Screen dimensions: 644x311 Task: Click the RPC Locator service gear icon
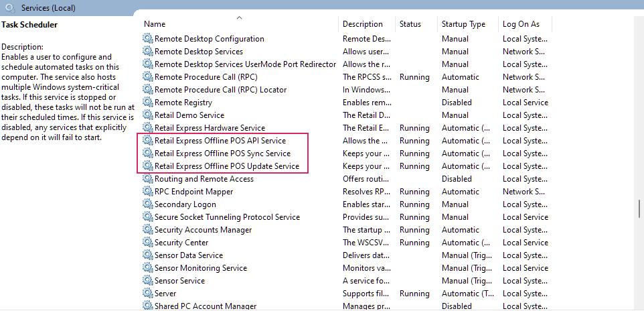pyautogui.click(x=147, y=90)
